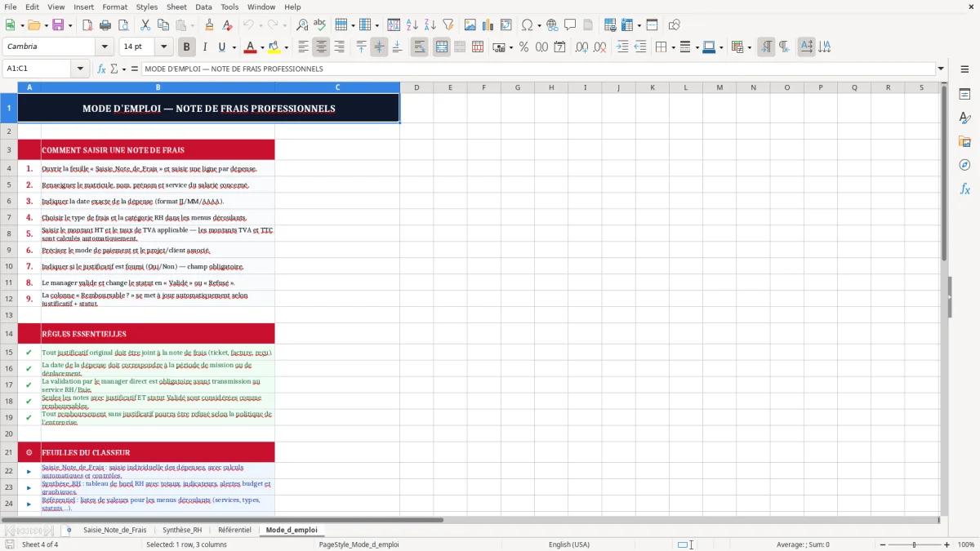The width and height of the screenshot is (980, 551).
Task: Expand the formula bar
Action: click(941, 69)
